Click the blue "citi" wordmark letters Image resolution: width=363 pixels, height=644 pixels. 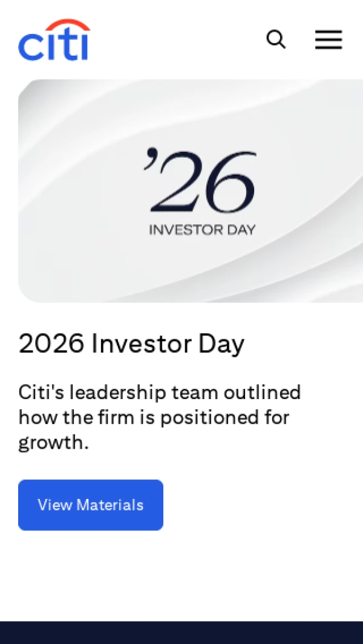(x=54, y=47)
